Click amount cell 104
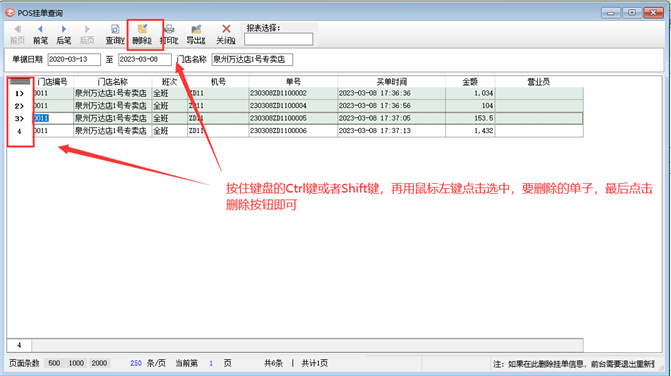 tap(470, 106)
